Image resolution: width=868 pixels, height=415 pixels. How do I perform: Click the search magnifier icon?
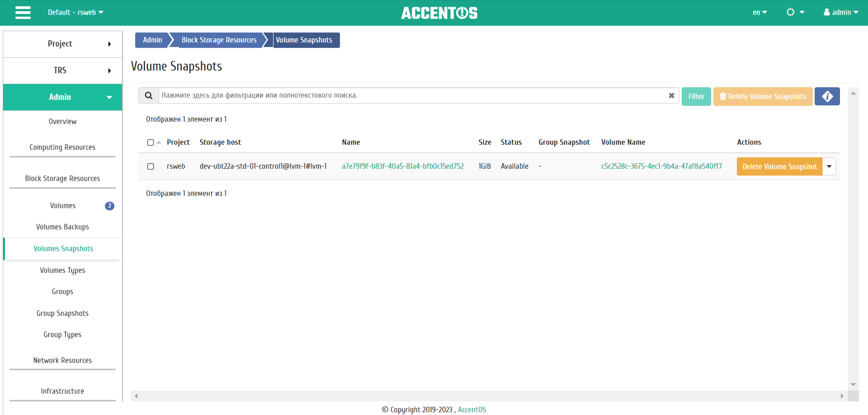coord(149,95)
